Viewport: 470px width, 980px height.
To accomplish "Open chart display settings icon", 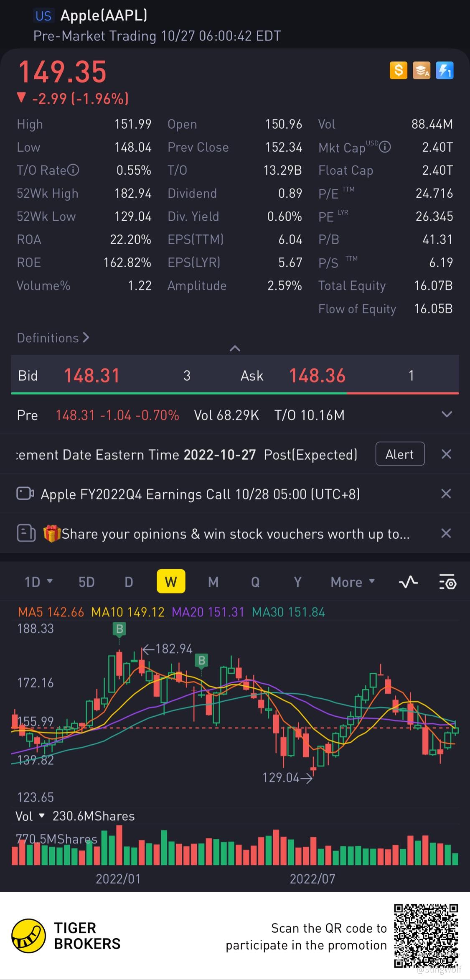I will point(447,582).
